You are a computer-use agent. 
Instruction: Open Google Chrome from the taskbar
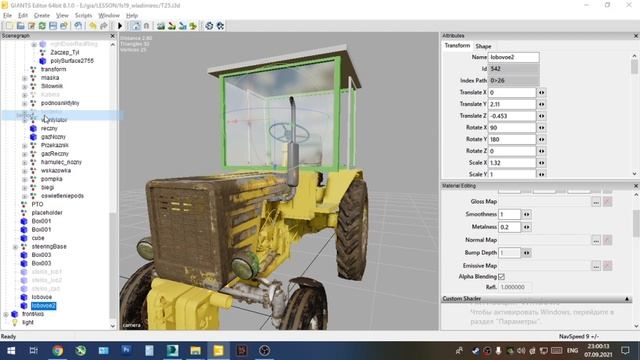[58, 351]
